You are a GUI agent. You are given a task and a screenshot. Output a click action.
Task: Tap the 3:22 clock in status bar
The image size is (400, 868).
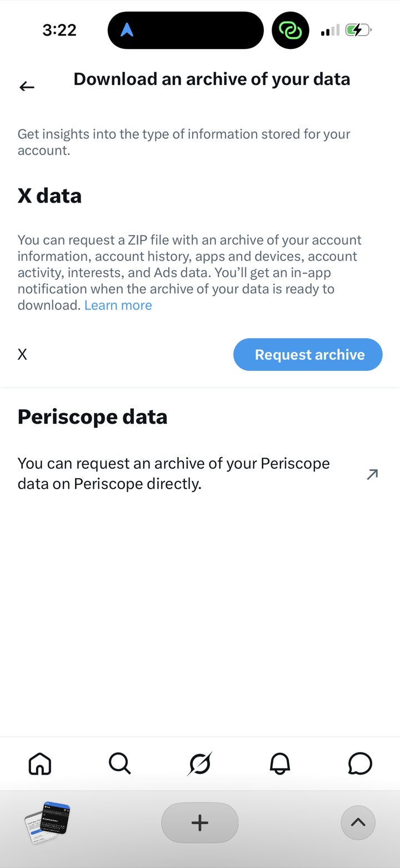tap(59, 29)
